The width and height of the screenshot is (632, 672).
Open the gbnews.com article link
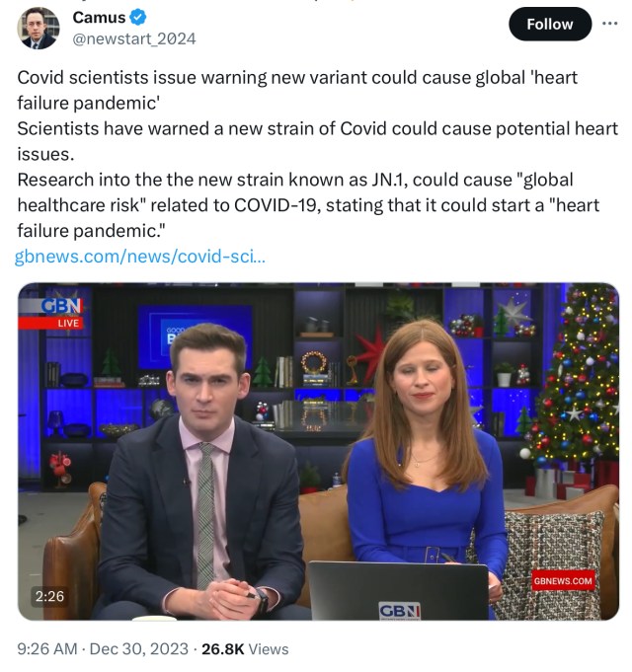[x=140, y=257]
